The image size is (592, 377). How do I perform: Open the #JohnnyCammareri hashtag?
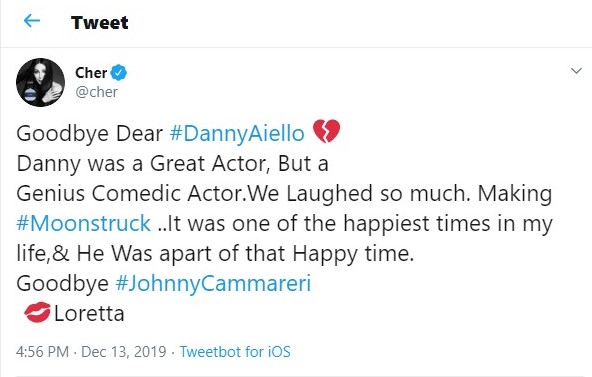click(213, 283)
